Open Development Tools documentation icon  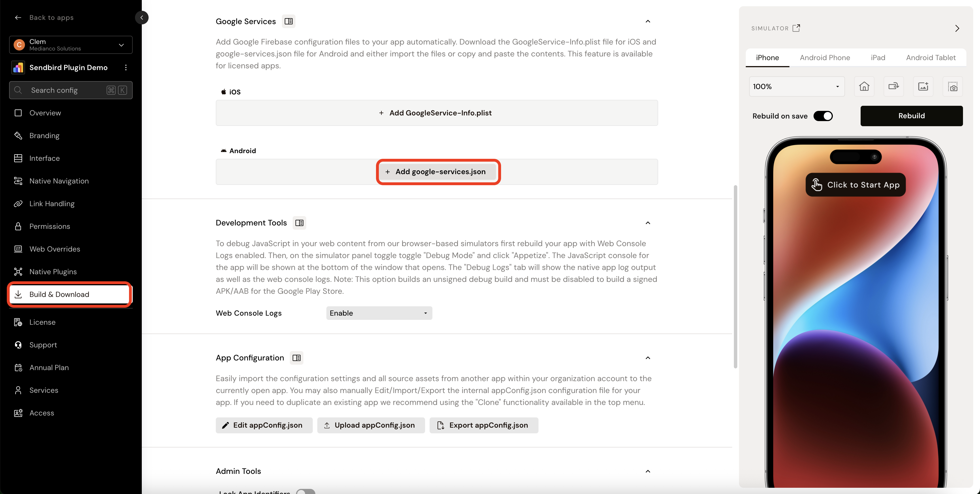point(299,223)
